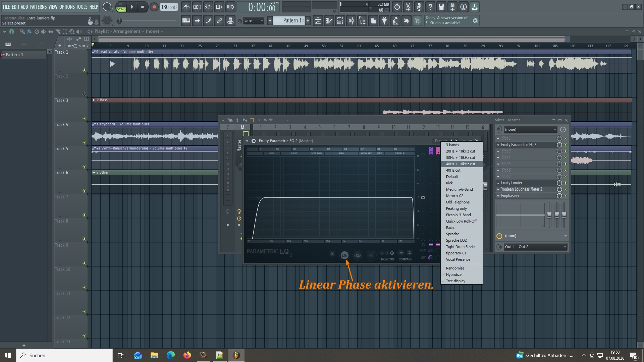Screen dimensions: 644x362
Task: Open the Mixer output Out 1 - Out 2 dropdown
Action: tap(536, 247)
